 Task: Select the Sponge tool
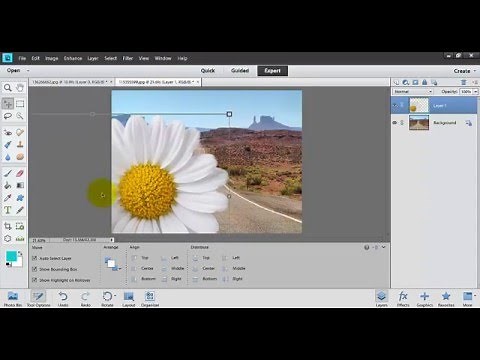click(20, 157)
